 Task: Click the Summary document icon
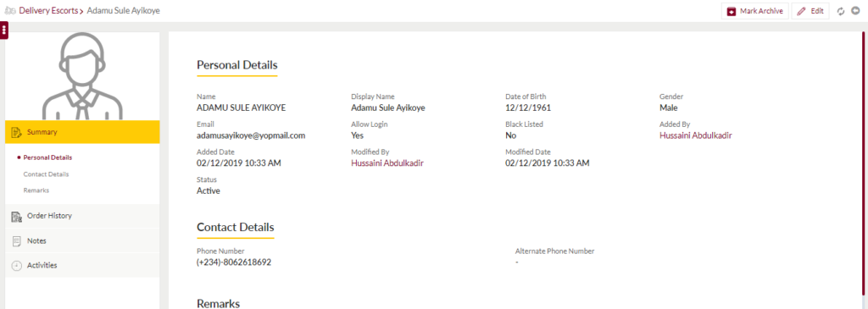coord(17,132)
